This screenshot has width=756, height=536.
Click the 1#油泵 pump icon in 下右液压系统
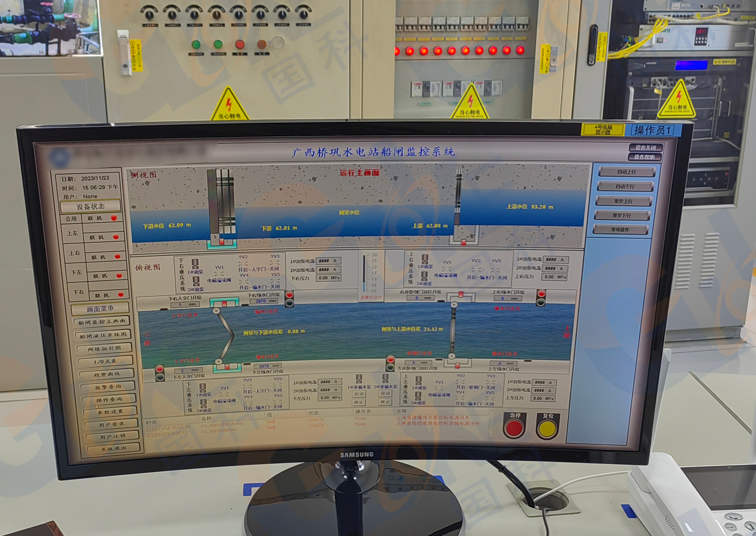click(195, 264)
